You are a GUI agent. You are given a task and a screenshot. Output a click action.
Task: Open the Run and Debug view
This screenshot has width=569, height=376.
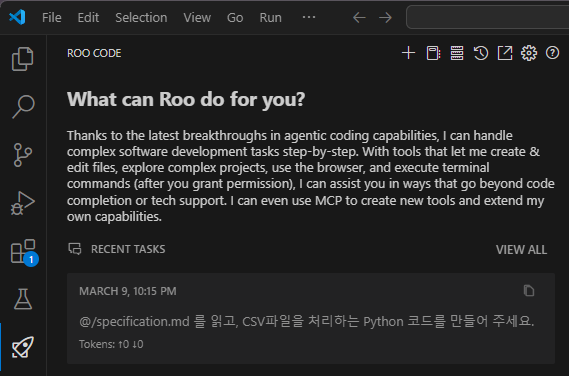(x=23, y=203)
